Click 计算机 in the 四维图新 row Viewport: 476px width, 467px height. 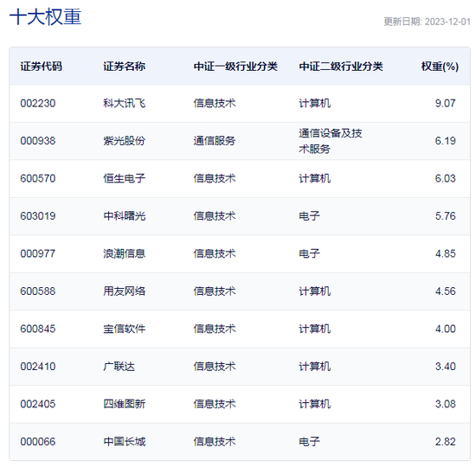pos(314,405)
